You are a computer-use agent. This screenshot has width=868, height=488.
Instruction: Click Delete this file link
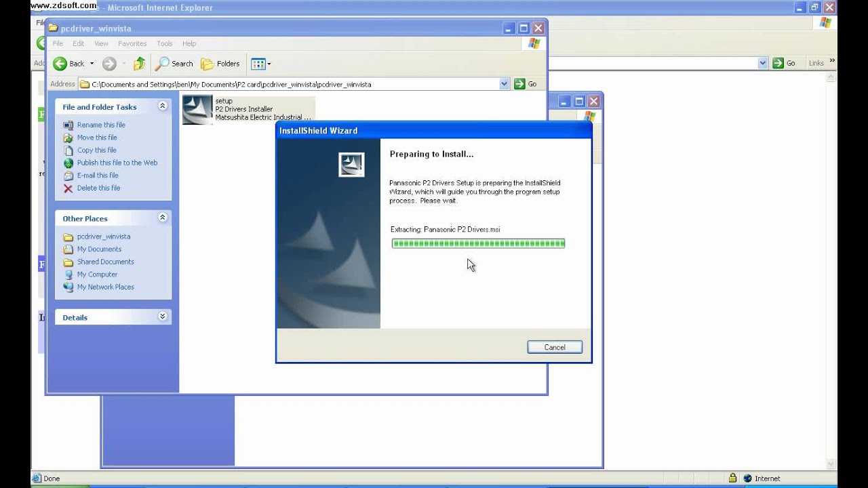click(98, 188)
